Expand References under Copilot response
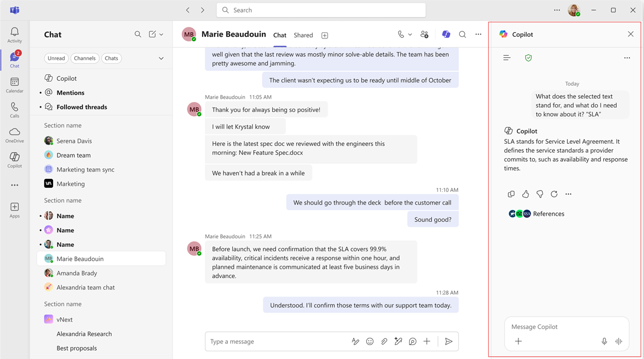Screen dimensions: 644x359 tap(536, 214)
